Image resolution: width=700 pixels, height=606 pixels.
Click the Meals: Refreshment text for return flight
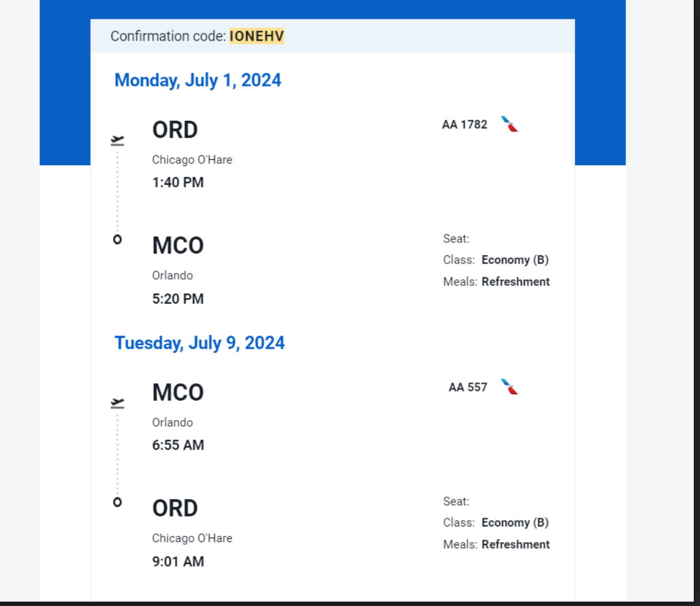point(497,544)
